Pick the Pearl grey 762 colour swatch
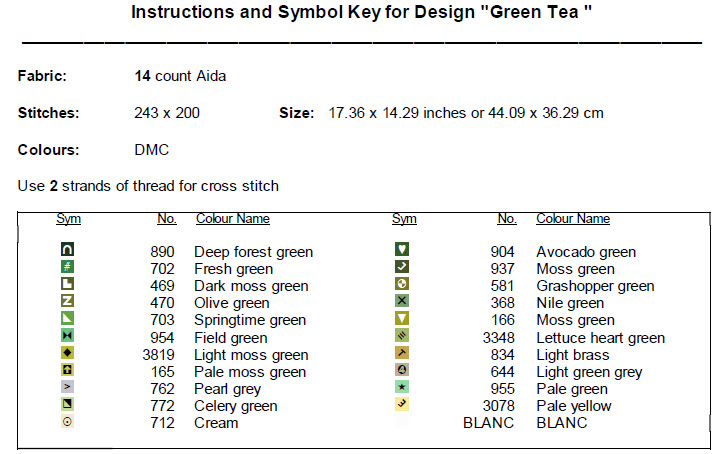The height and width of the screenshot is (454, 725). pos(68,387)
